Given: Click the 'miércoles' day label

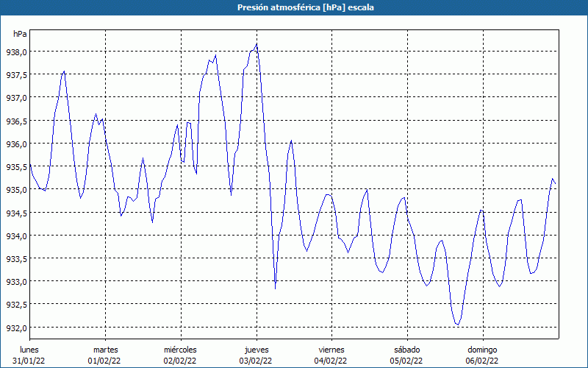Looking at the screenshot, I should tap(180, 350).
